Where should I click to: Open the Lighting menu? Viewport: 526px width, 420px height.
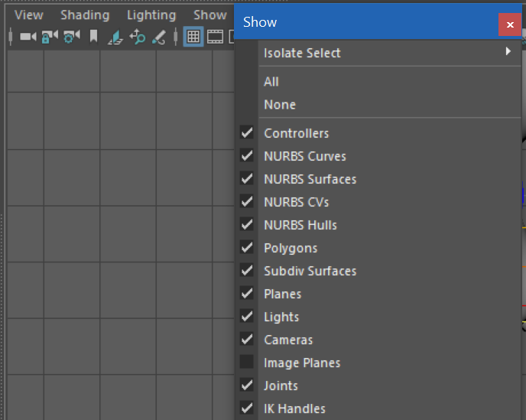(x=151, y=15)
